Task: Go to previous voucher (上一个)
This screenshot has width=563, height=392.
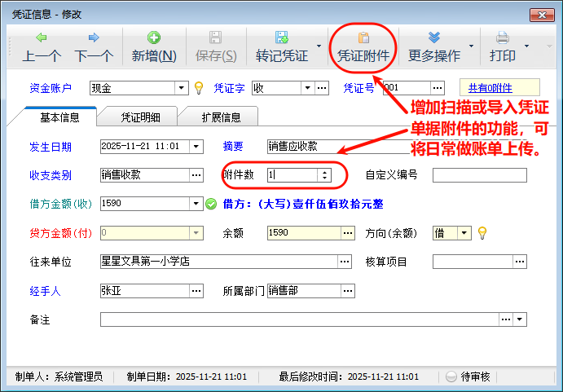Action: (42, 46)
